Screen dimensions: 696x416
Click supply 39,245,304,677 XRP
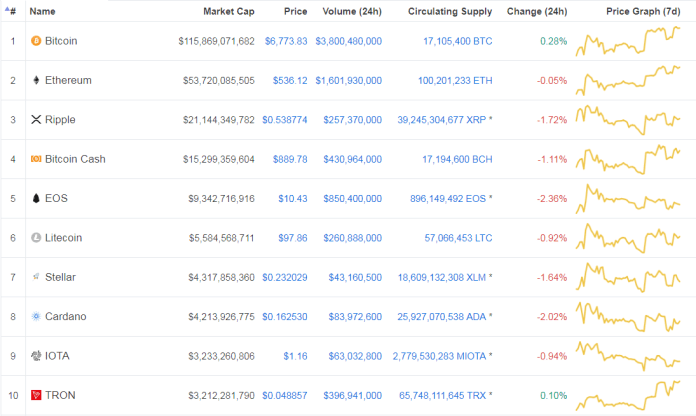click(x=442, y=120)
